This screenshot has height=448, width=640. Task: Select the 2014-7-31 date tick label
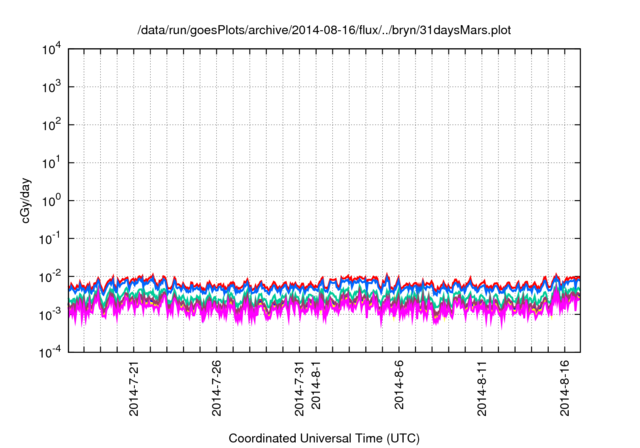pos(300,389)
